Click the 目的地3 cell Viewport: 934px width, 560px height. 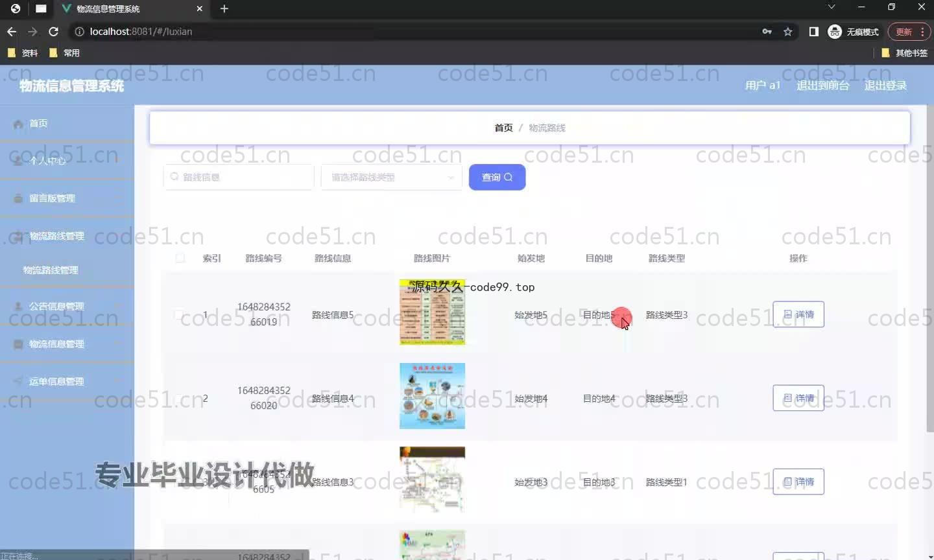point(599,482)
